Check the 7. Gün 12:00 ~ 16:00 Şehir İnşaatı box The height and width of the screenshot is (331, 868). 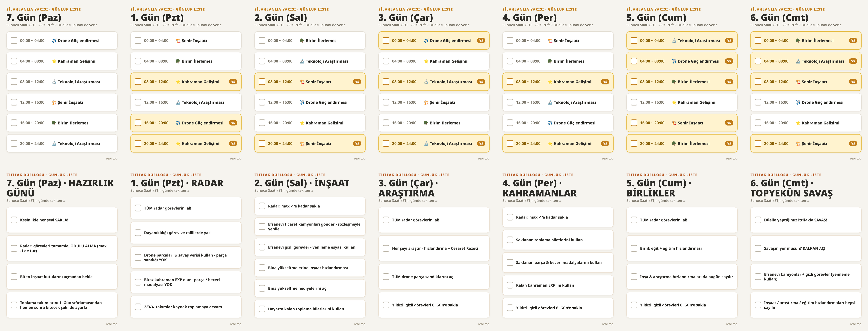click(14, 102)
